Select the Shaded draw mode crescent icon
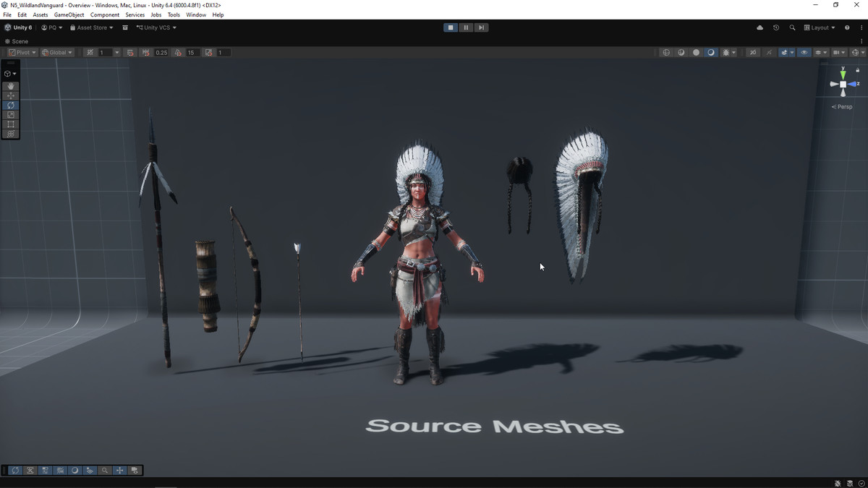868x488 pixels. [711, 53]
